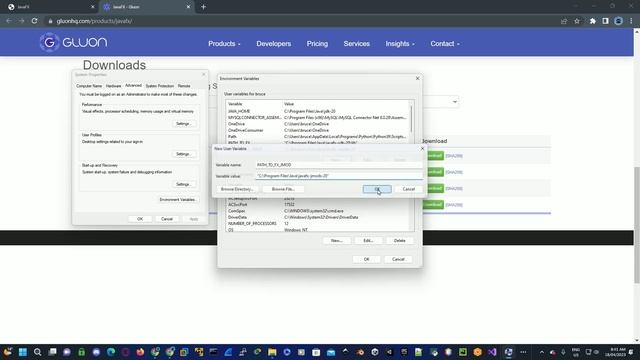Screen dimensions: 640x360
Task: Click the Gluon logo
Action: click(x=73, y=42)
